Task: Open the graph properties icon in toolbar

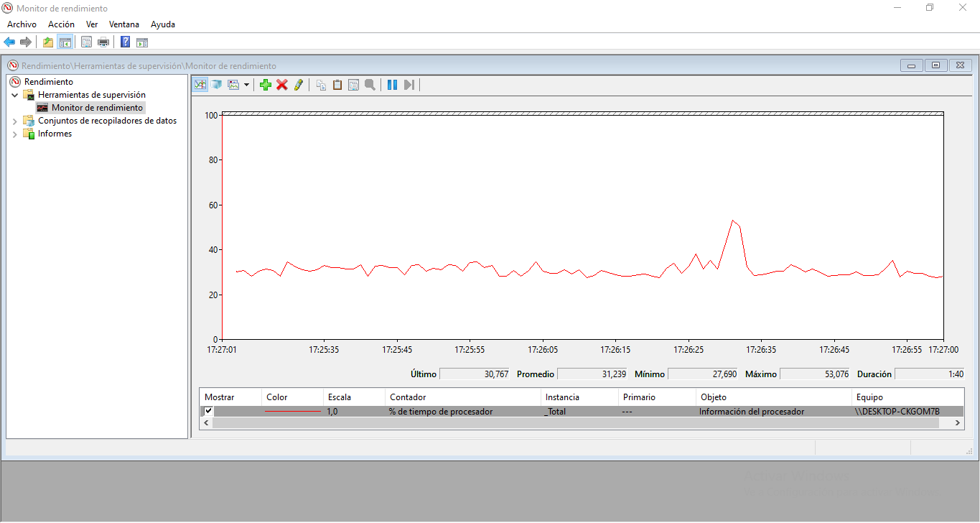Action: 353,85
